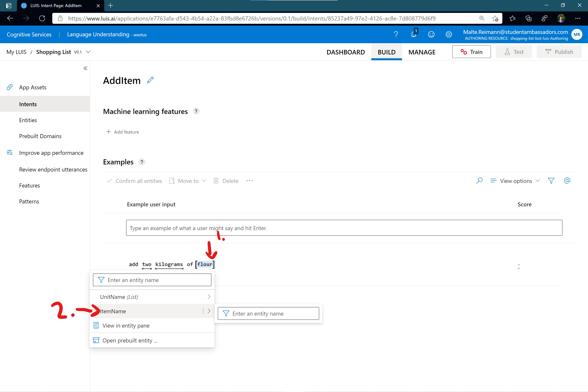
Task: Expand the View options dropdown
Action: (515, 181)
